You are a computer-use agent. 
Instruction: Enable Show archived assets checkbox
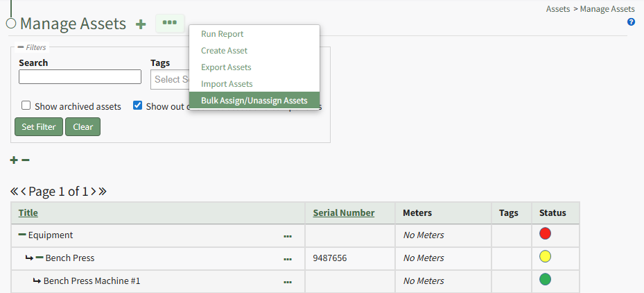(26, 106)
